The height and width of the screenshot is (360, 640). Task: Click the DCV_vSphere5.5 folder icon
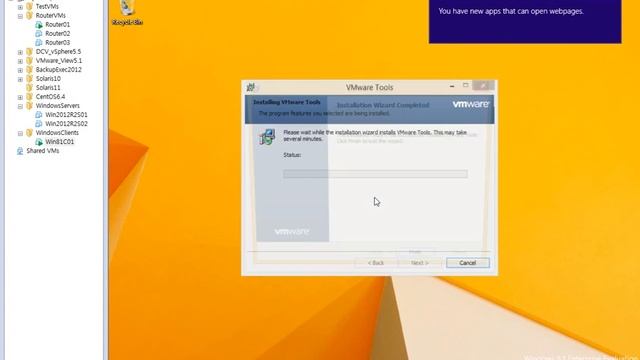click(29, 51)
